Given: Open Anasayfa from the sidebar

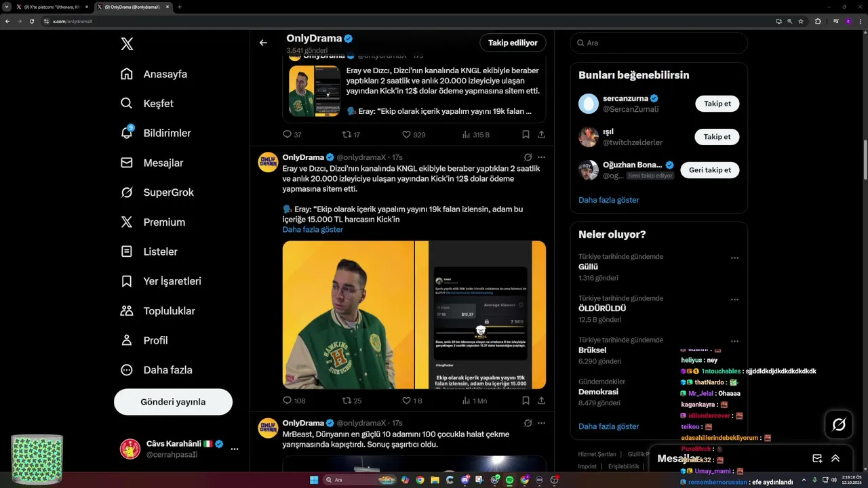Looking at the screenshot, I should click(x=154, y=74).
